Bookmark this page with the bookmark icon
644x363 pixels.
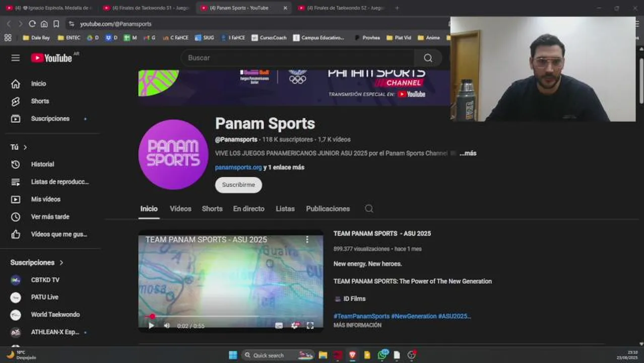point(56,24)
